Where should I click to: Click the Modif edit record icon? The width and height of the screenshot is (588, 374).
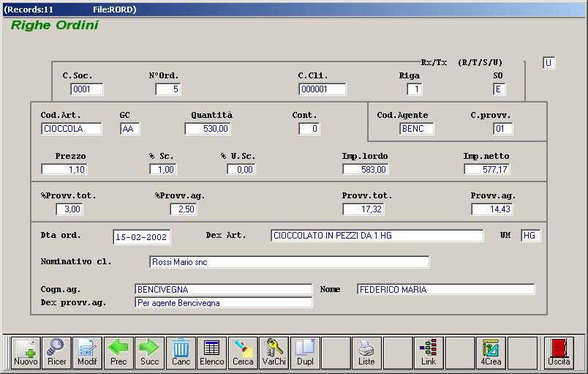(x=87, y=353)
